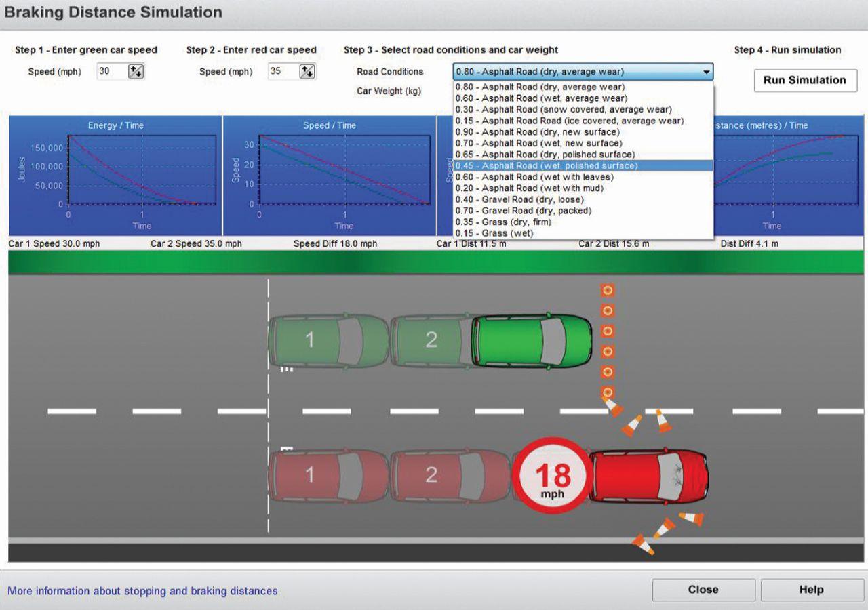Screen dimensions: 868x610
Task: Click red ghost car labeled 1
Action: [328, 475]
